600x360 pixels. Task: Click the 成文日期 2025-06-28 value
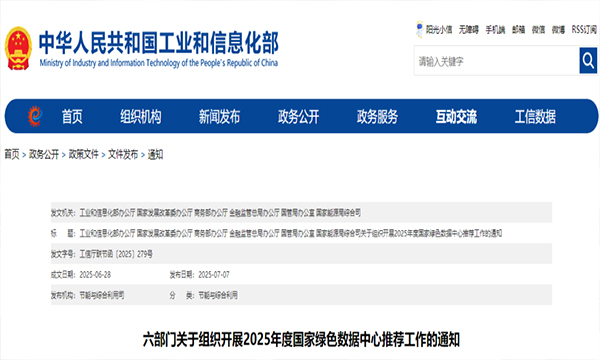[95, 274]
